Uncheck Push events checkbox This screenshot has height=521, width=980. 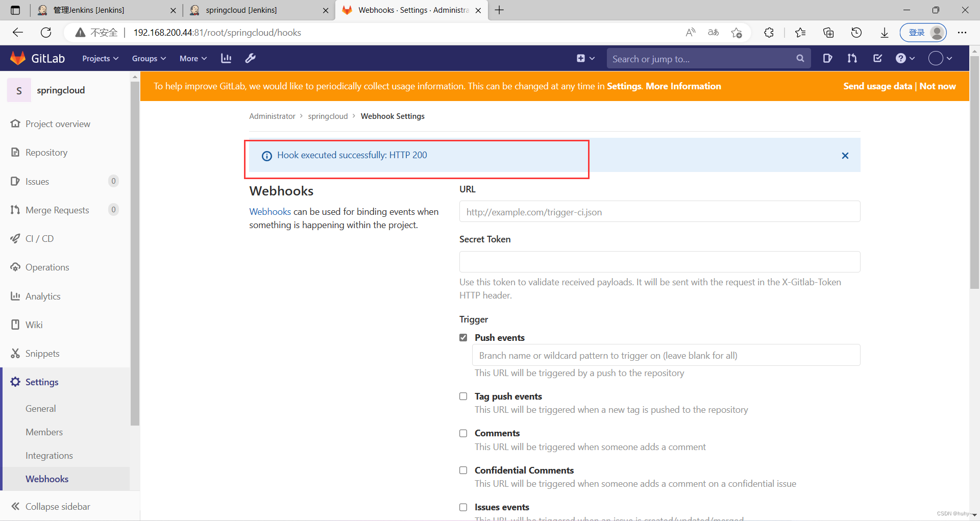pos(463,338)
